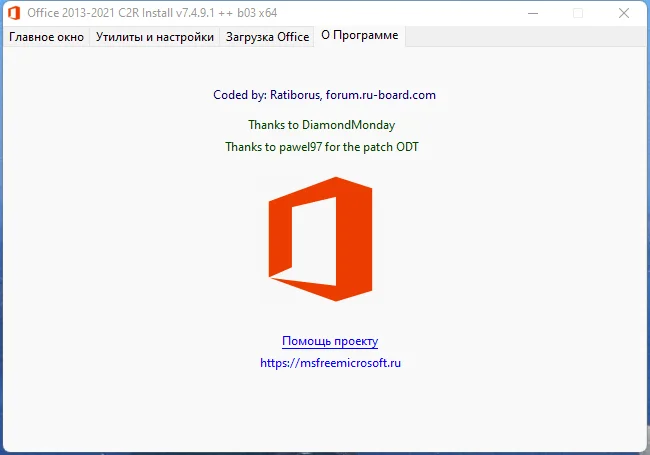Close the Office C2R Install window

(625, 13)
